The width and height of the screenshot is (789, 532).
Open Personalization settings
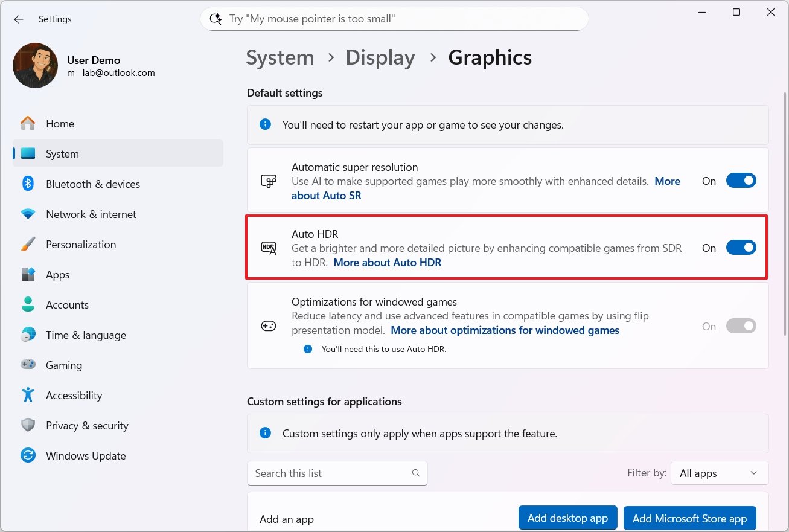(x=118, y=245)
